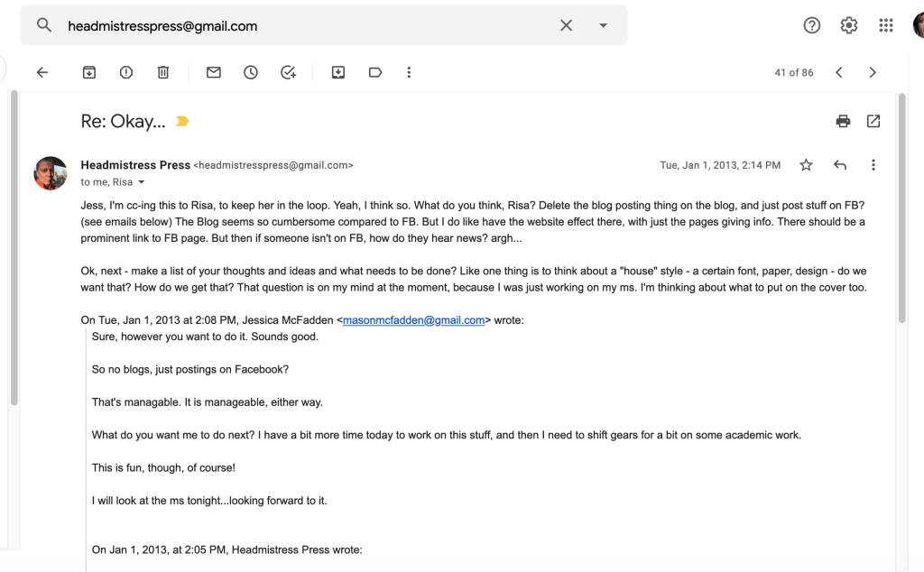Open message More options menu
924x572 pixels.
pyautogui.click(x=873, y=165)
